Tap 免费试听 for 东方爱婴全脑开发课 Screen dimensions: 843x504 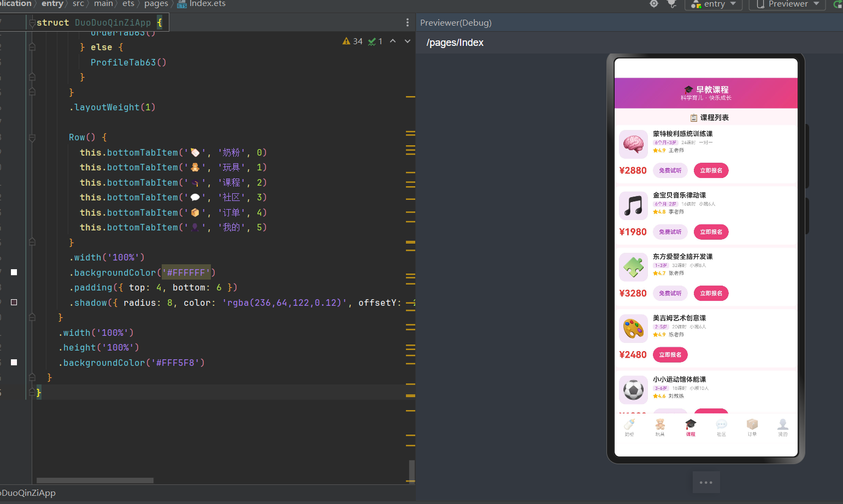pyautogui.click(x=670, y=293)
